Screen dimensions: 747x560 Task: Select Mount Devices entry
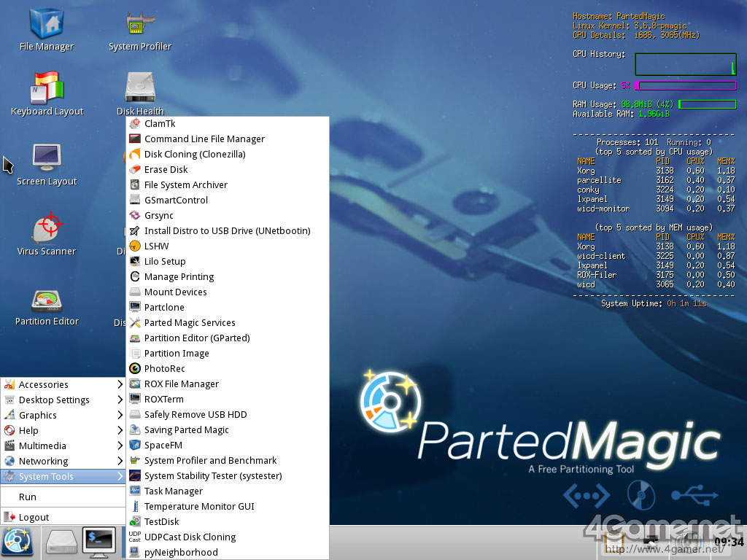pyautogui.click(x=228, y=292)
